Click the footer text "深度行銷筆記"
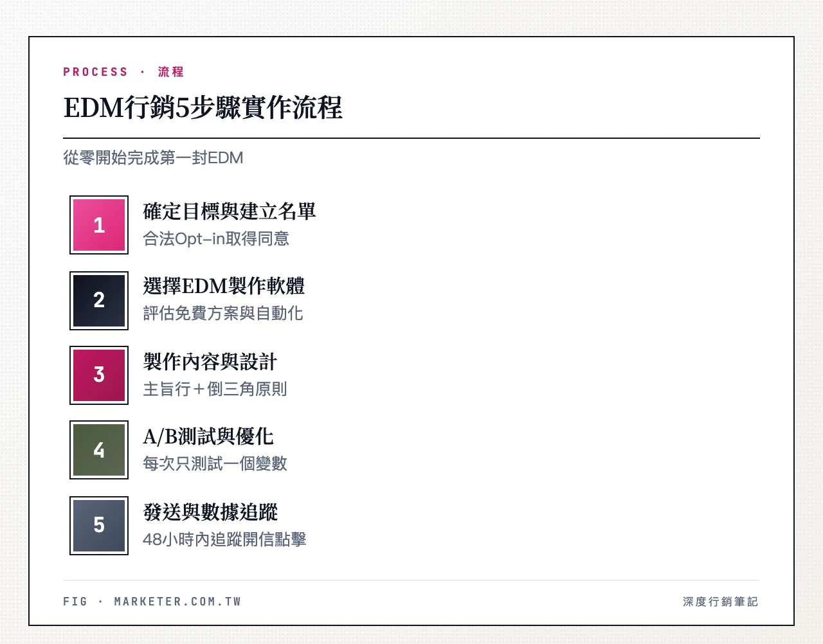823x644 pixels. pyautogui.click(x=721, y=602)
